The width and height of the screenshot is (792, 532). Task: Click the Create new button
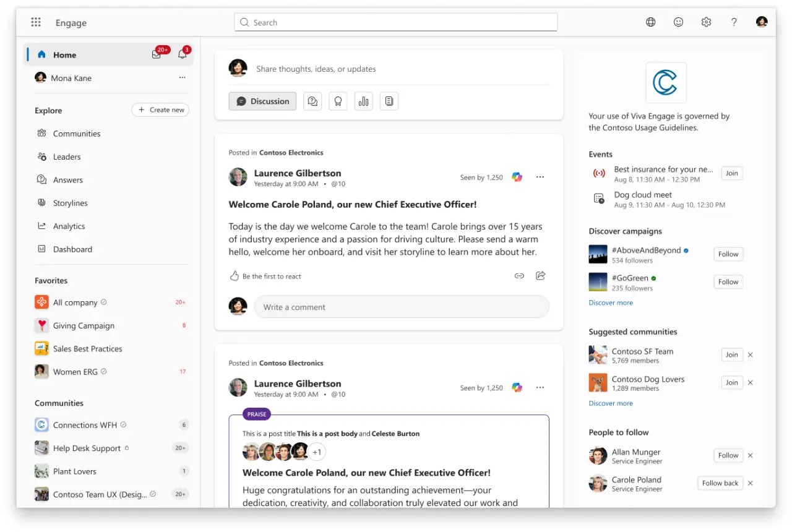point(160,109)
